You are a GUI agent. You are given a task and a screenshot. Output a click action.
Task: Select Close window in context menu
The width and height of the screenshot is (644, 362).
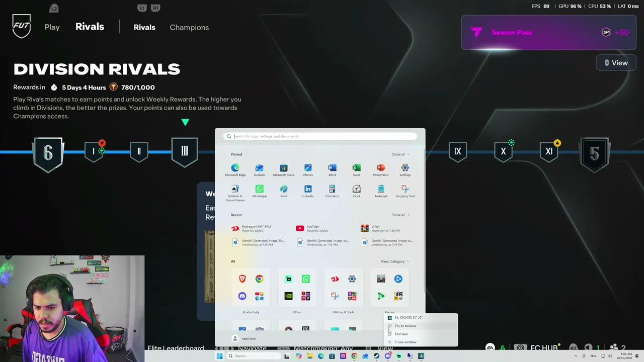(422, 342)
